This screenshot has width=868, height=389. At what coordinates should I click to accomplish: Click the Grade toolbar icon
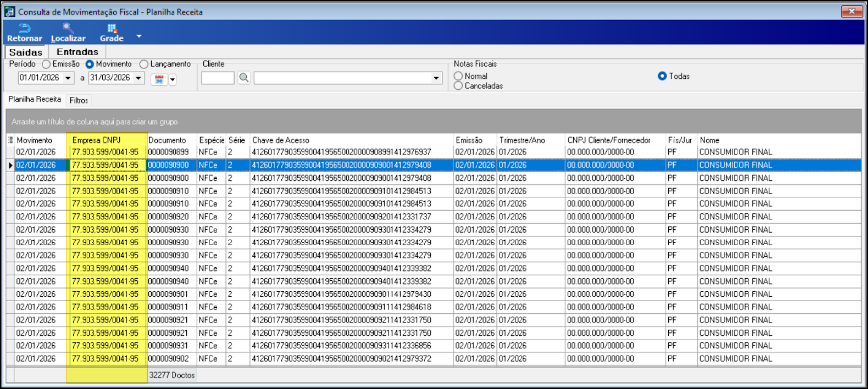(x=112, y=33)
